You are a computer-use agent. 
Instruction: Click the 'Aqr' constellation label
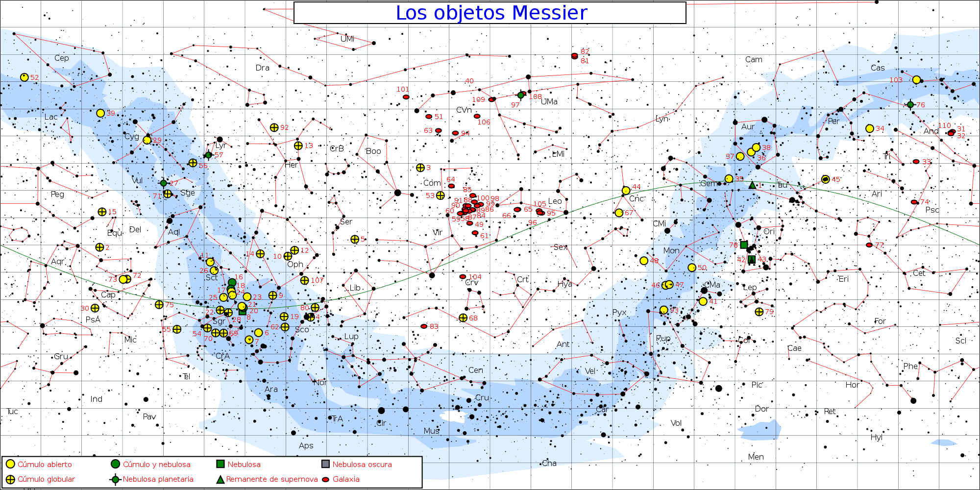coord(57,262)
